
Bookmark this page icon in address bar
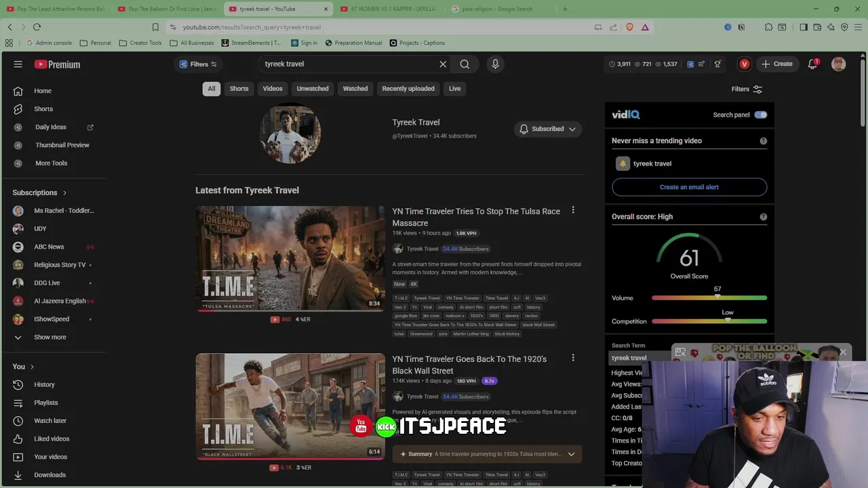155,27
